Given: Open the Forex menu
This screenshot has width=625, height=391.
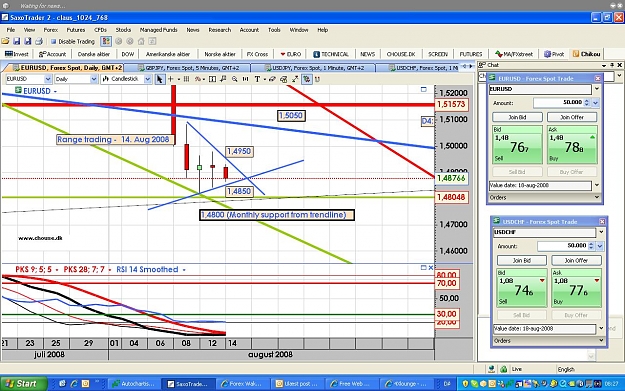Looking at the screenshot, I should (51, 30).
